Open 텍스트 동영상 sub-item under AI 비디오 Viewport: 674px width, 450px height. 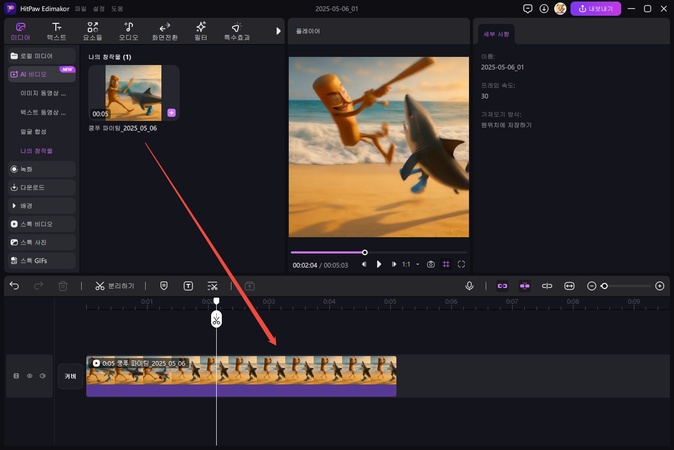point(43,112)
